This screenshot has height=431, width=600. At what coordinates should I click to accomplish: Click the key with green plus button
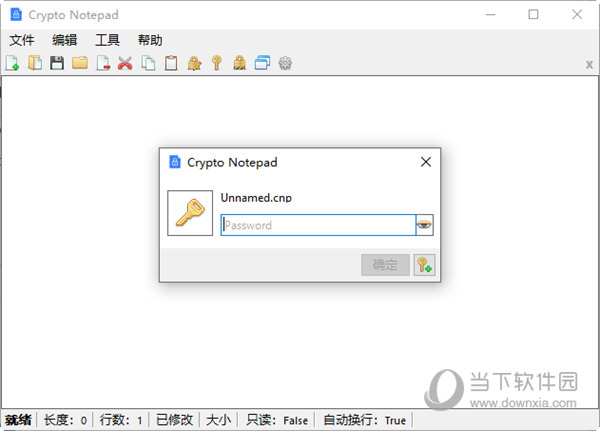(x=424, y=265)
